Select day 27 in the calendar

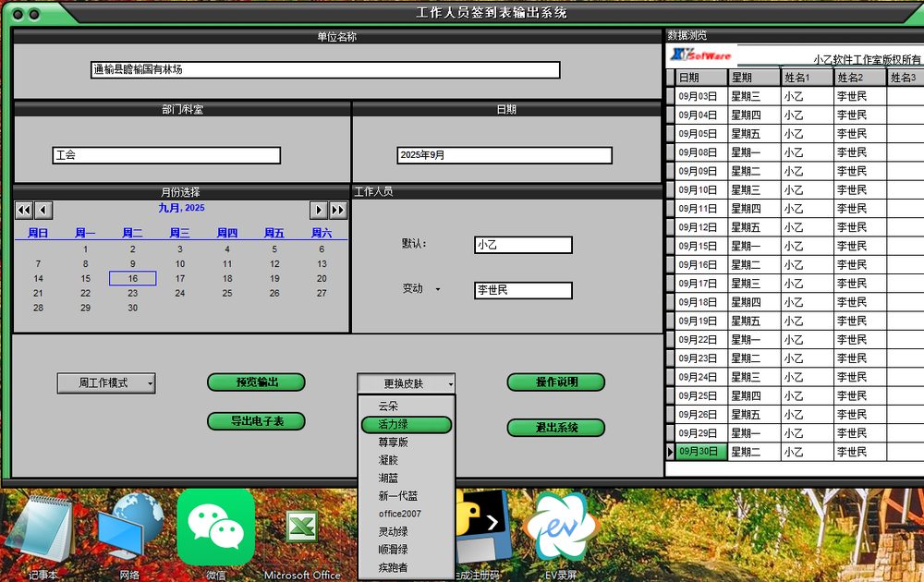[322, 294]
